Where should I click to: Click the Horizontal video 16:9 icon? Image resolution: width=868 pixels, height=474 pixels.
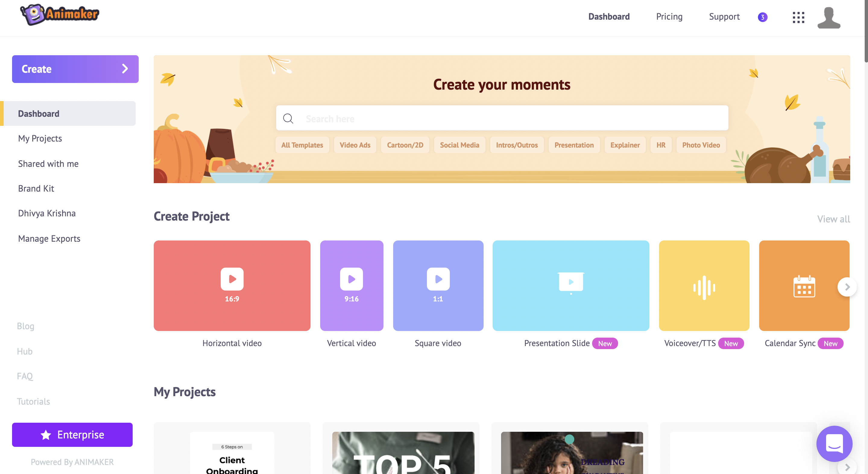click(232, 285)
